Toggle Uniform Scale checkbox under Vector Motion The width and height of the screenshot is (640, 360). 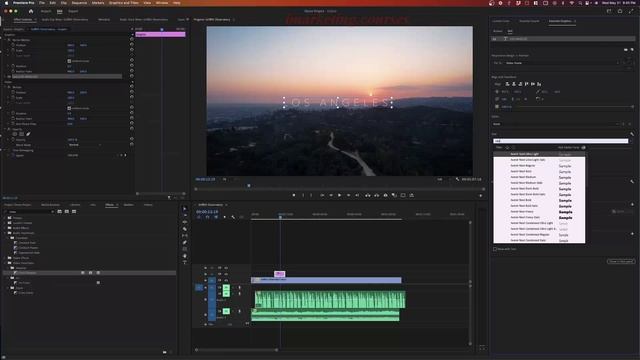[x=69, y=61]
